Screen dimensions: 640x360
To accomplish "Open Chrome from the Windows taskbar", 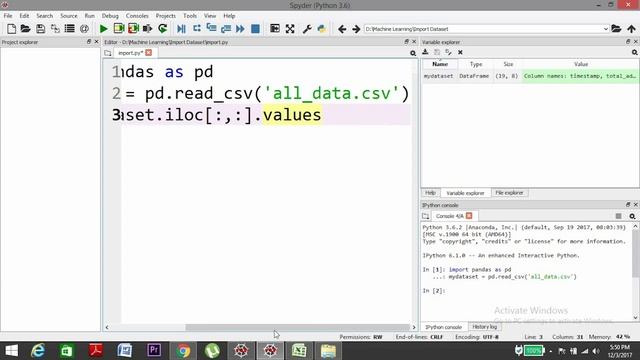I will (x=183, y=351).
